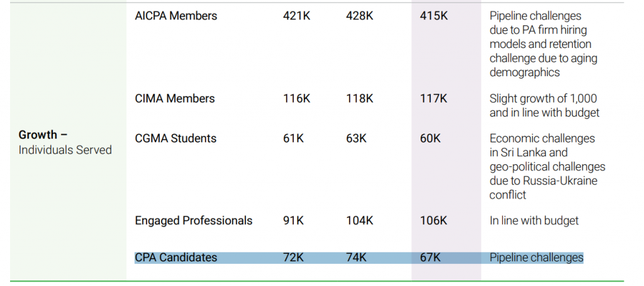The image size is (644, 286).
Task: Select the 106K value in the shaded column
Action: pyautogui.click(x=434, y=221)
